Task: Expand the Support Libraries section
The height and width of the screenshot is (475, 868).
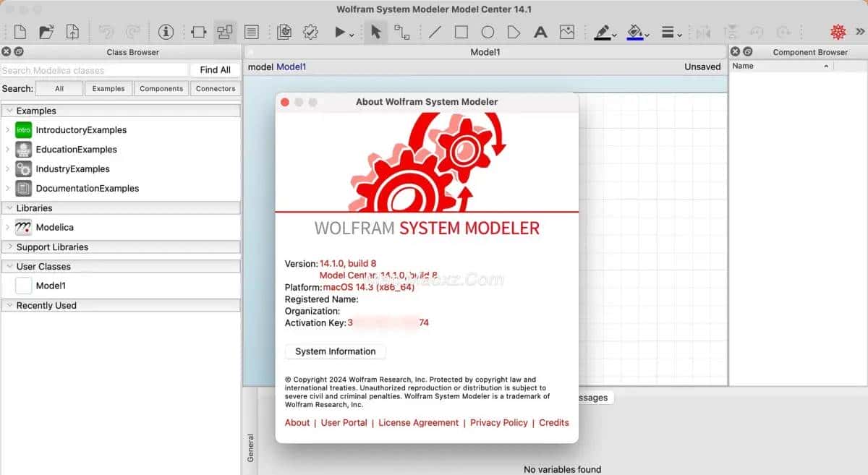Action: click(9, 247)
